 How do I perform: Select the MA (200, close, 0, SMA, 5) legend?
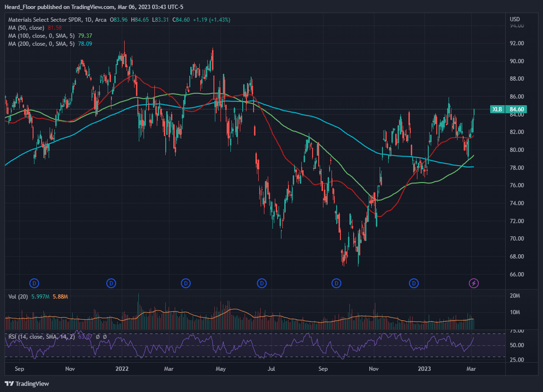(x=42, y=43)
